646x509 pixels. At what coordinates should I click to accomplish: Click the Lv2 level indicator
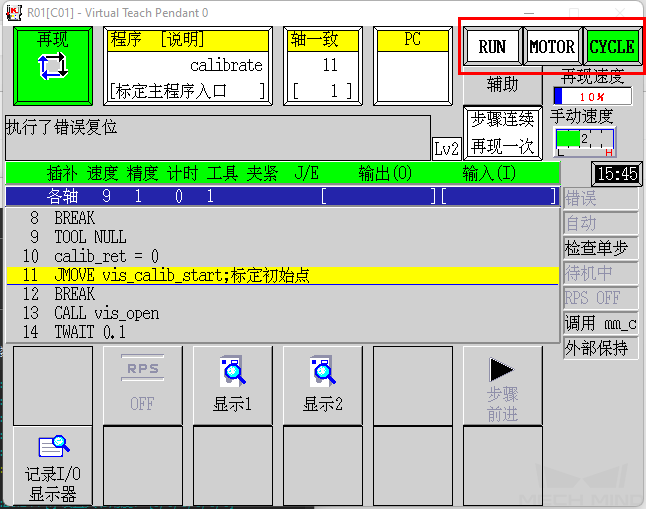click(x=446, y=148)
